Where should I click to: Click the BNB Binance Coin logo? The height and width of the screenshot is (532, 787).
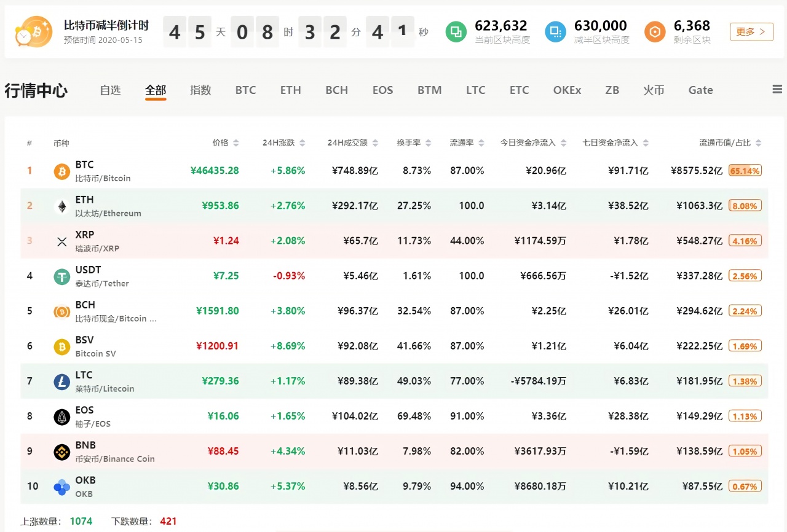61,452
